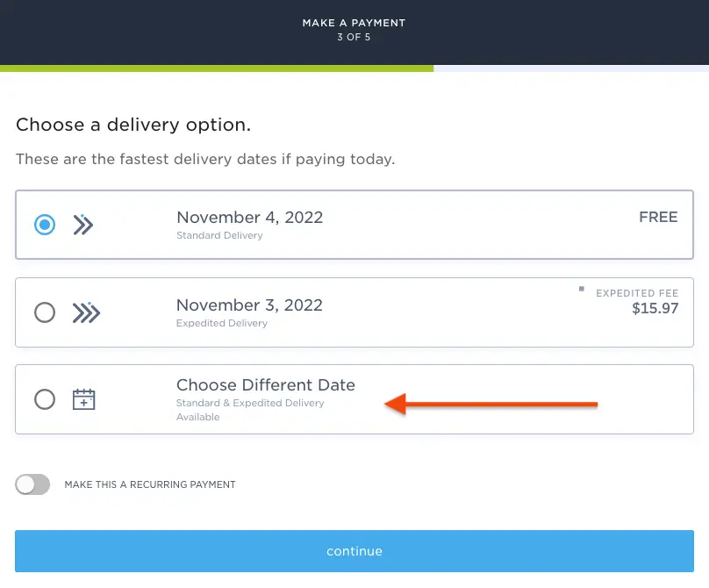709x588 pixels.
Task: Click the $15.97 expedited fee amount
Action: [x=655, y=308]
